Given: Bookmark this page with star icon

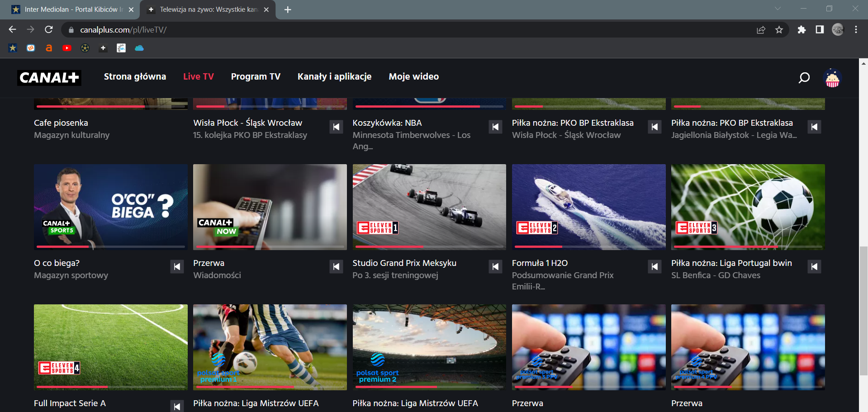Looking at the screenshot, I should pyautogui.click(x=779, y=30).
